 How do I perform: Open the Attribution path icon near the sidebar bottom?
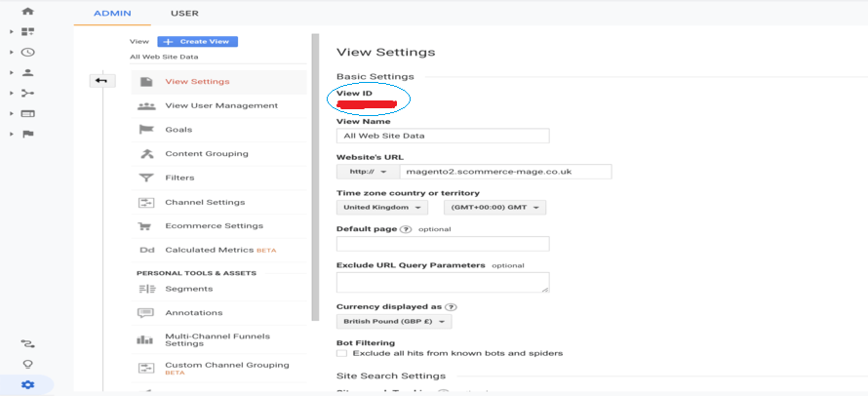coord(27,344)
